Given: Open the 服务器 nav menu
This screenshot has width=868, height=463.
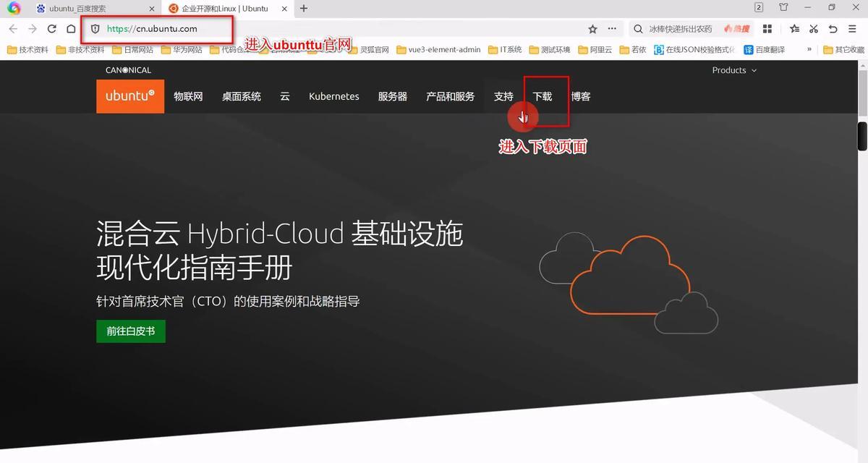Looking at the screenshot, I should pos(393,96).
